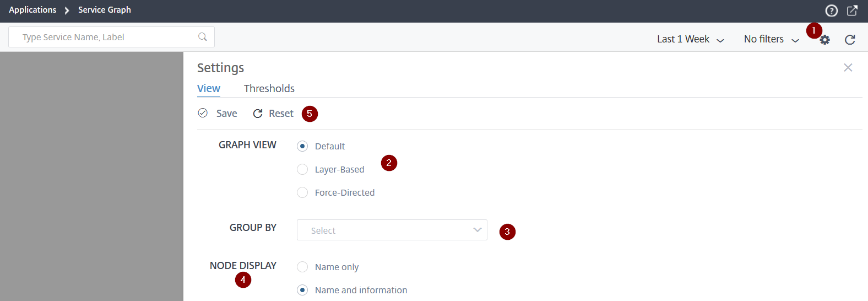Click the Reset circular arrow icon

(257, 114)
